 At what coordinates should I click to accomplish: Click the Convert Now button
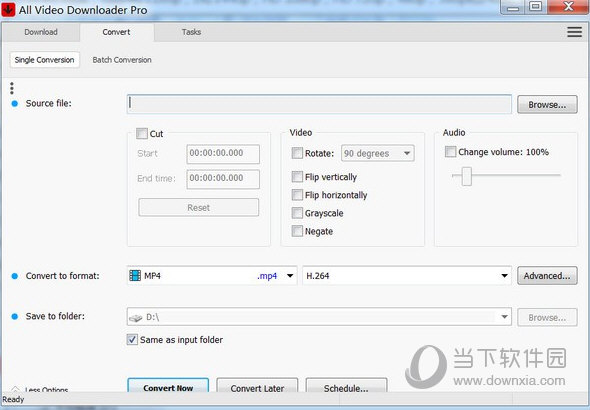tap(168, 386)
